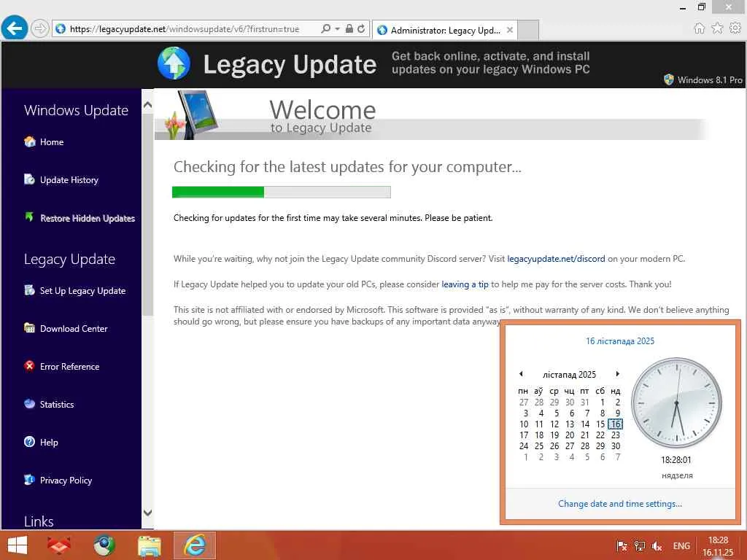Click the muted volume tray icon
The image size is (747, 560).
[657, 546]
